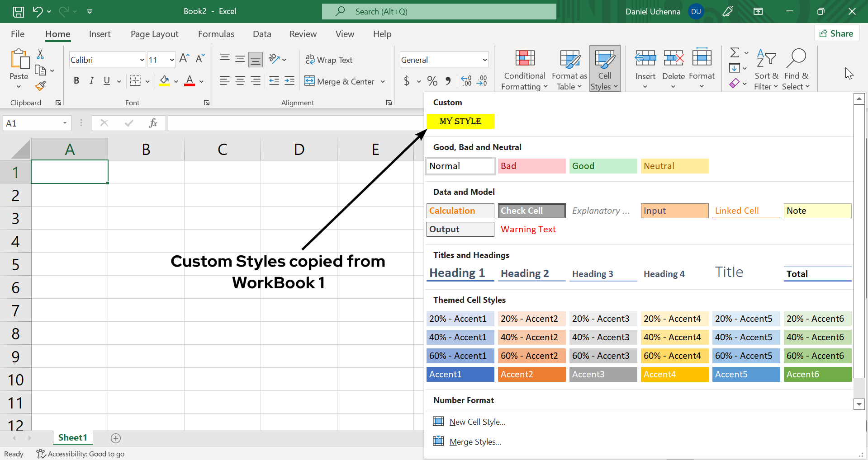Switch to the Page Layout tab

[154, 34]
